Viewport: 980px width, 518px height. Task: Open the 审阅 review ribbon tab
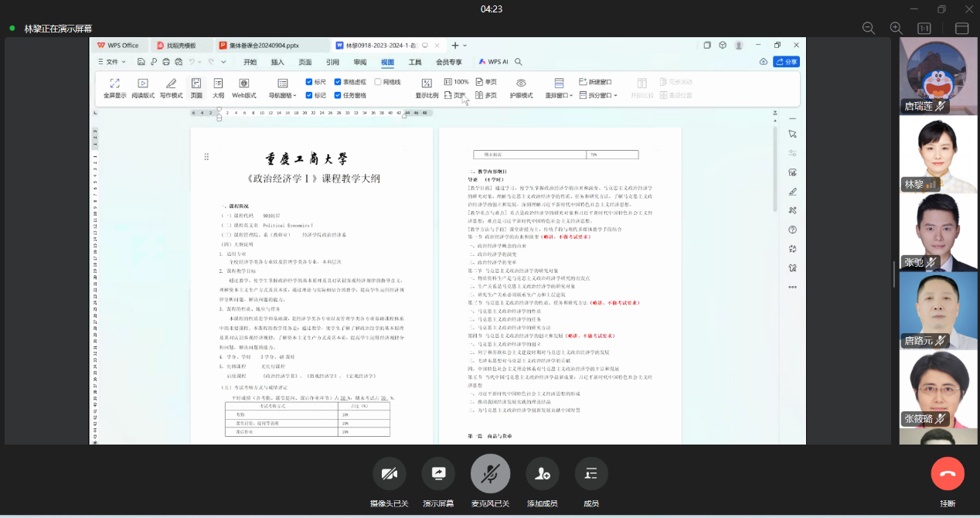(360, 62)
